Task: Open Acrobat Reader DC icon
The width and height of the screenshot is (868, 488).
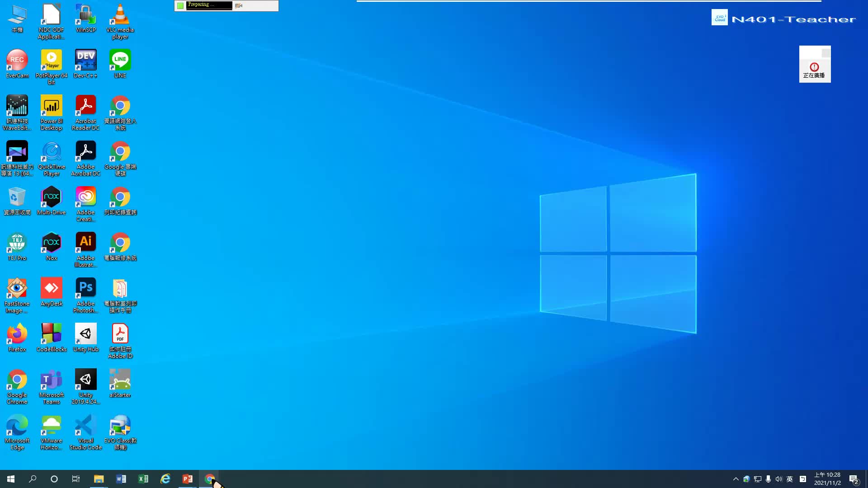Action: (x=85, y=113)
